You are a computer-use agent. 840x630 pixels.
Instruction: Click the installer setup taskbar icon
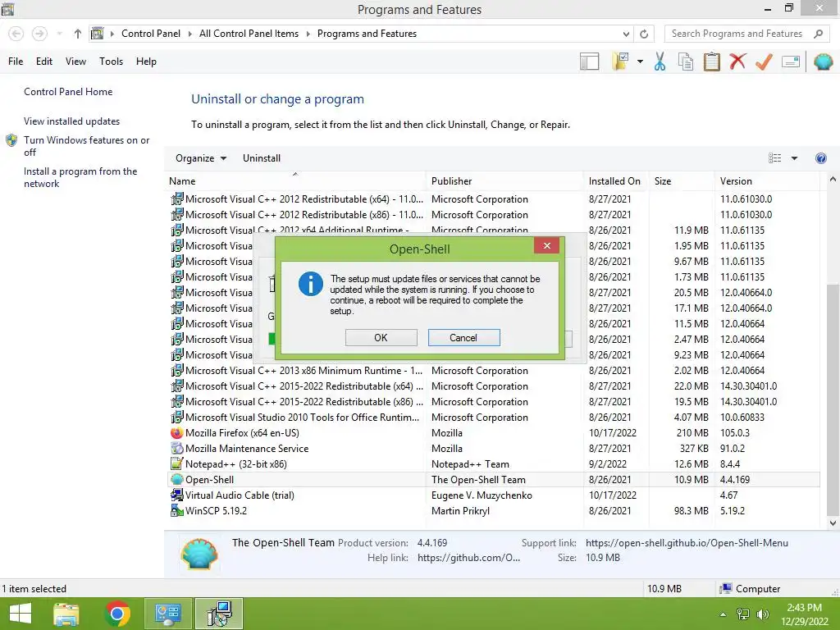click(219, 614)
